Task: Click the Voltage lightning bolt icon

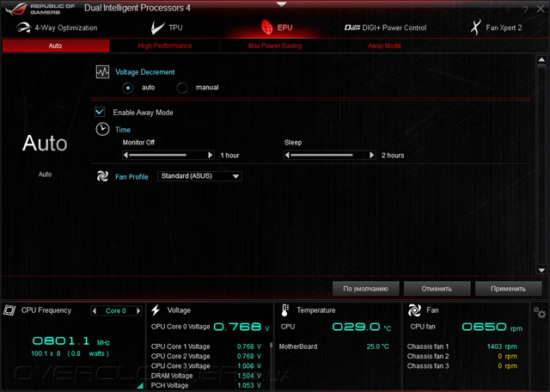Action: tap(156, 309)
